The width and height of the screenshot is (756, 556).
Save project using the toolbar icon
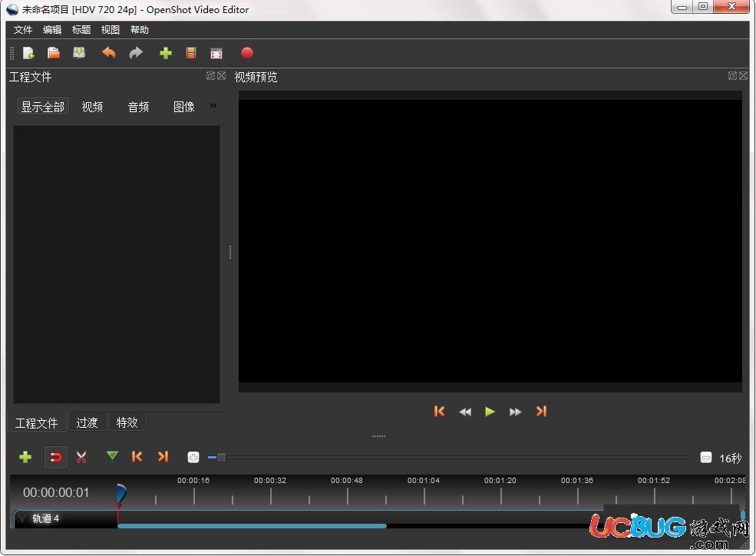click(x=79, y=52)
